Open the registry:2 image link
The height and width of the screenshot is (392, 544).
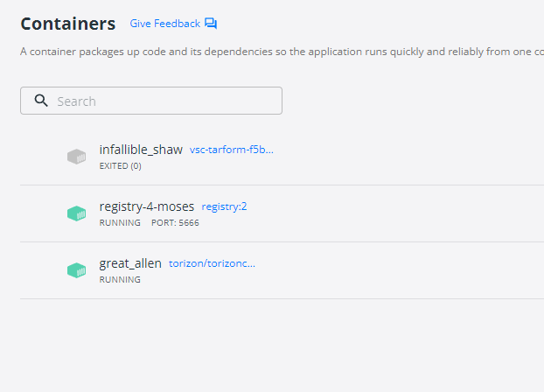tap(224, 206)
